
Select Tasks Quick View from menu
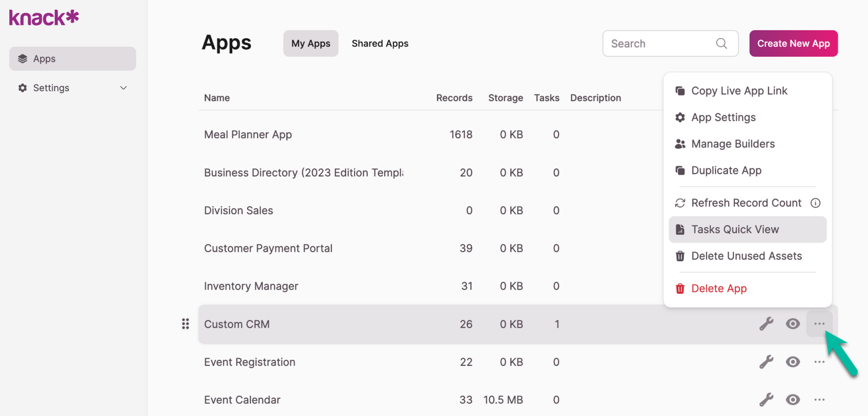pyautogui.click(x=735, y=230)
